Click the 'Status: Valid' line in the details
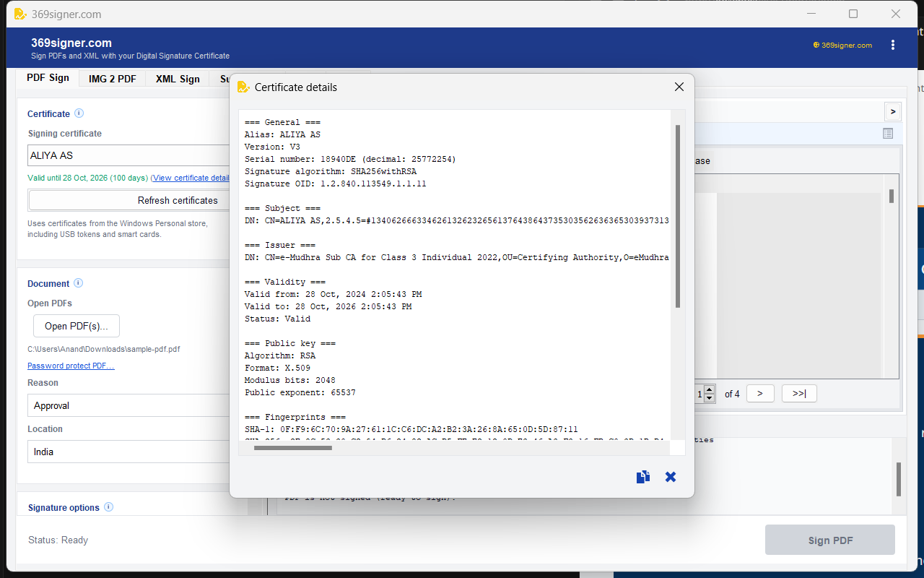This screenshot has width=924, height=578. pos(277,319)
